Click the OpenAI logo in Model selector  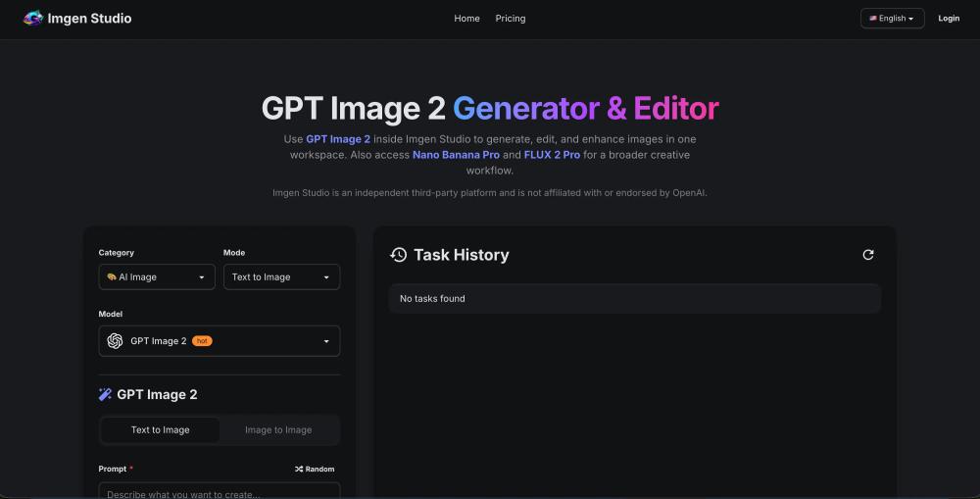click(x=115, y=341)
